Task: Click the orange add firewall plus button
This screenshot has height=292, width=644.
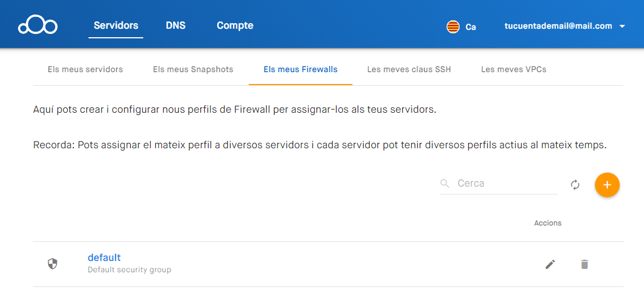Action: [607, 185]
